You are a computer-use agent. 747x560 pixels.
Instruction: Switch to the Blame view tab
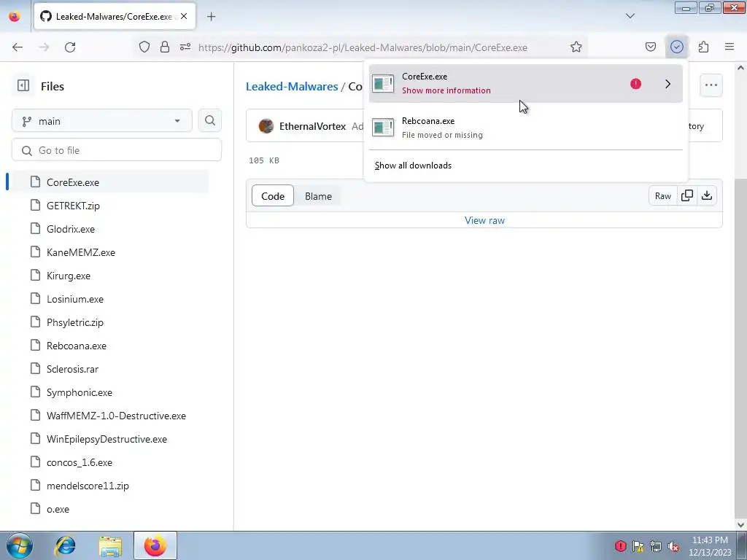[318, 195]
